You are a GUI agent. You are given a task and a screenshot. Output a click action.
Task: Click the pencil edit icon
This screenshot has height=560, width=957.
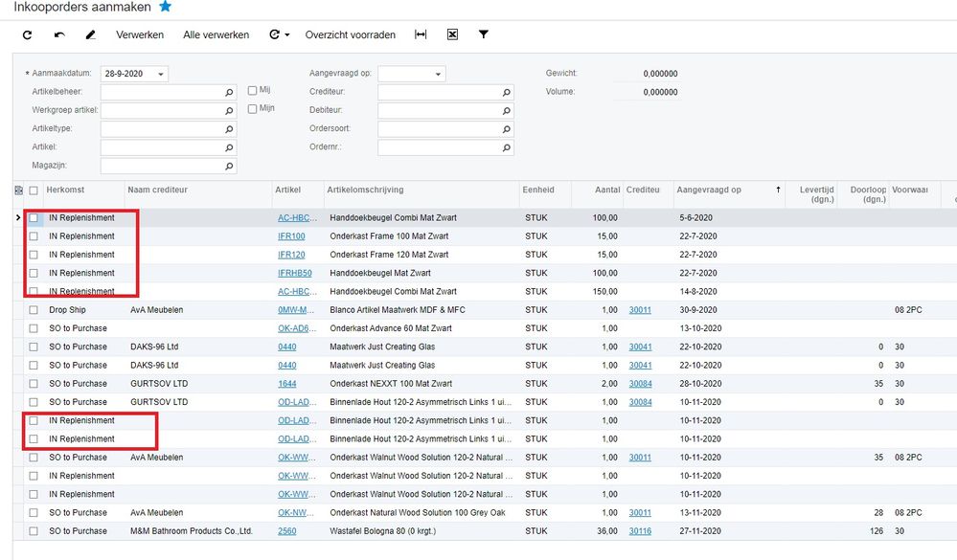(x=91, y=35)
